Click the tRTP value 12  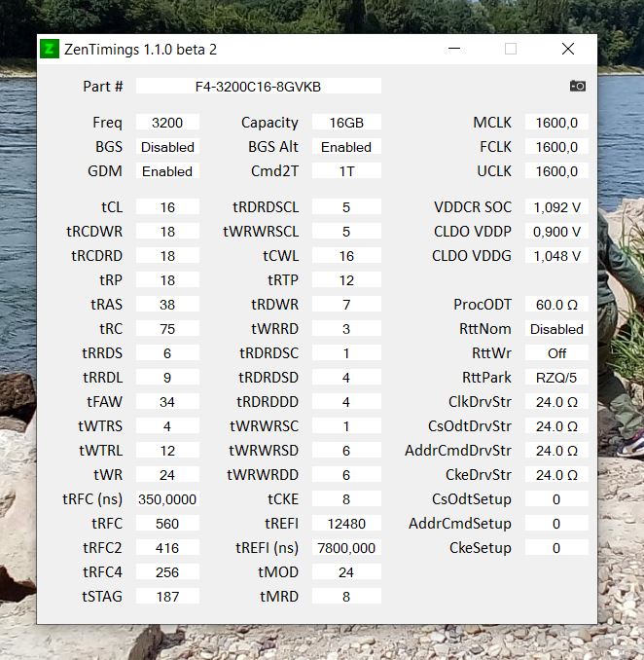[346, 280]
